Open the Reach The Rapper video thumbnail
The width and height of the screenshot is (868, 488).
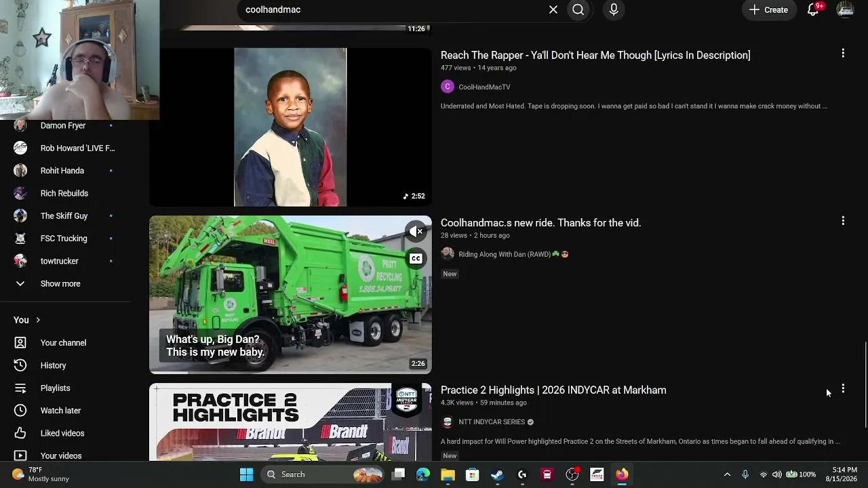pyautogui.click(x=290, y=127)
